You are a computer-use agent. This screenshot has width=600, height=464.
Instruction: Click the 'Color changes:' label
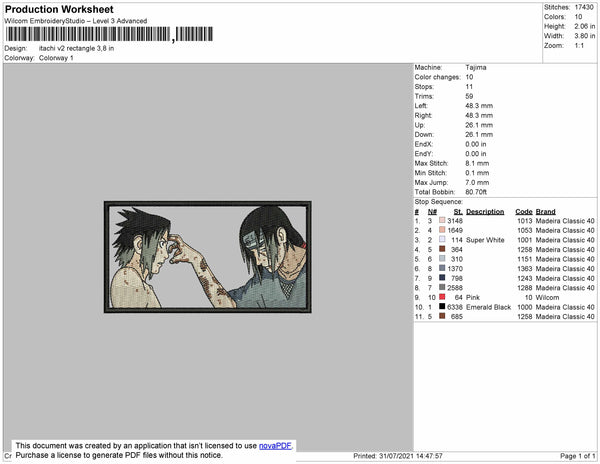437,77
